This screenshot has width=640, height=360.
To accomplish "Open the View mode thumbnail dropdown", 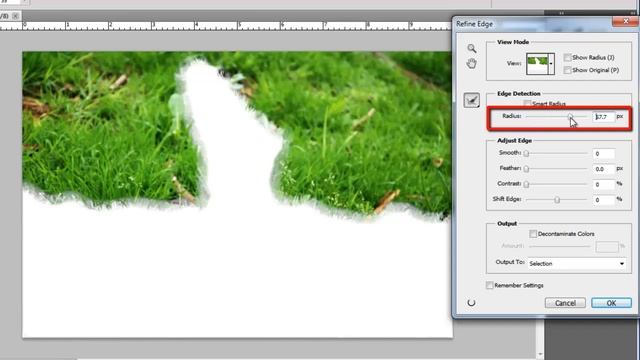I will click(x=551, y=64).
